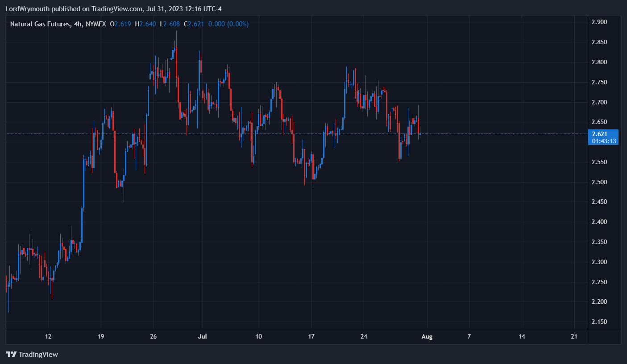Click the TradingView logo at bottom left
627x364 pixels.
point(32,355)
